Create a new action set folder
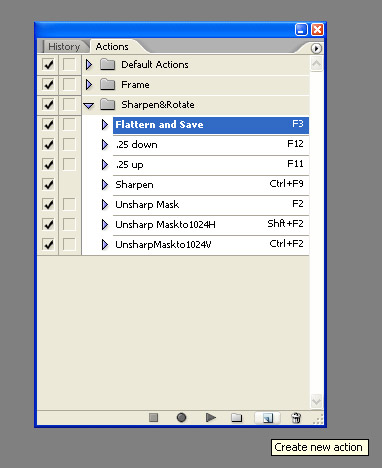382x468 pixels. pos(236,417)
